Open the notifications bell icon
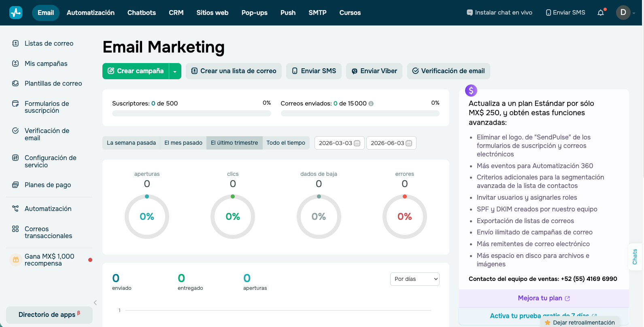Viewport: 644px width, 327px height. pyautogui.click(x=601, y=13)
